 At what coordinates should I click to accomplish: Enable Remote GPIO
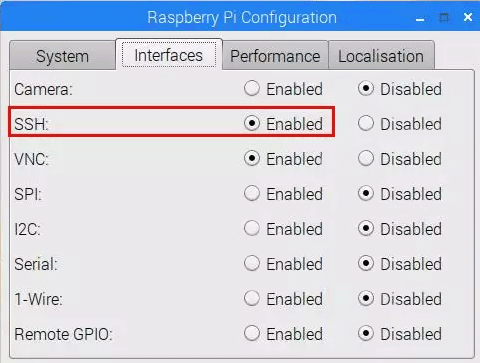coord(252,334)
